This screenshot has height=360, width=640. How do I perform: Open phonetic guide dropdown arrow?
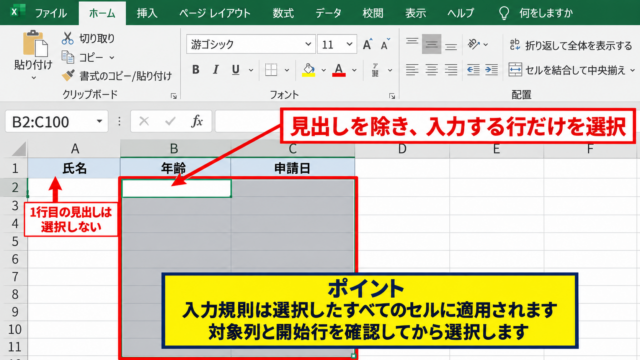(x=390, y=70)
